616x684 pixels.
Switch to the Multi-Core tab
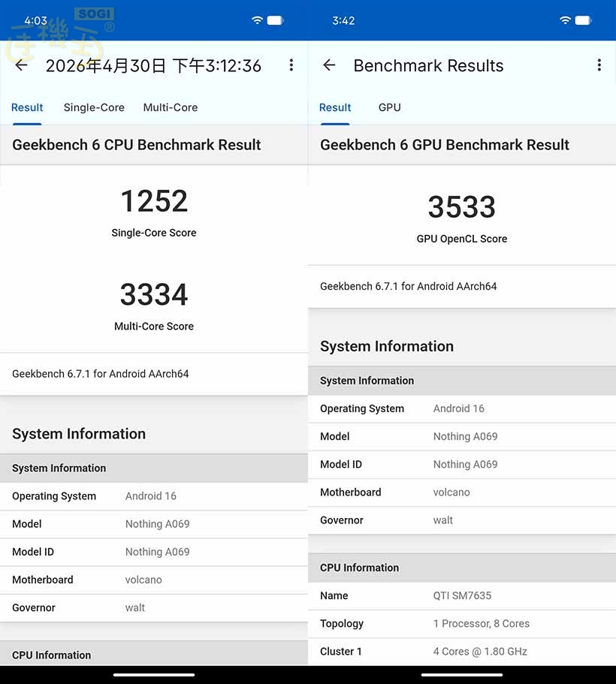171,107
